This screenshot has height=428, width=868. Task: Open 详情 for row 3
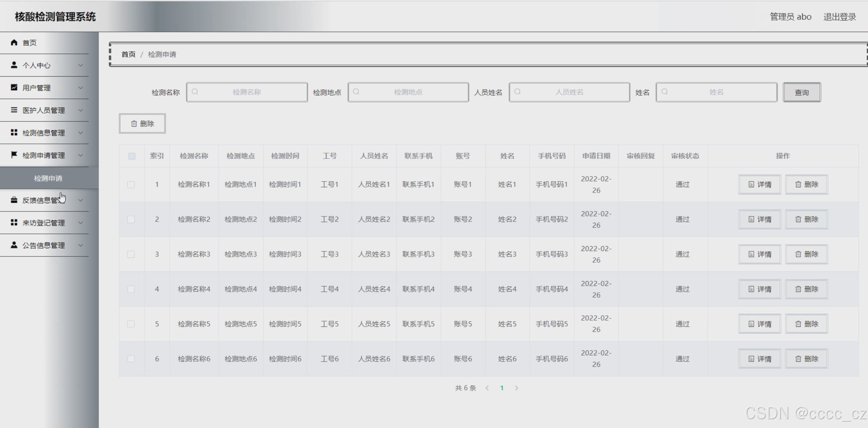[759, 254]
